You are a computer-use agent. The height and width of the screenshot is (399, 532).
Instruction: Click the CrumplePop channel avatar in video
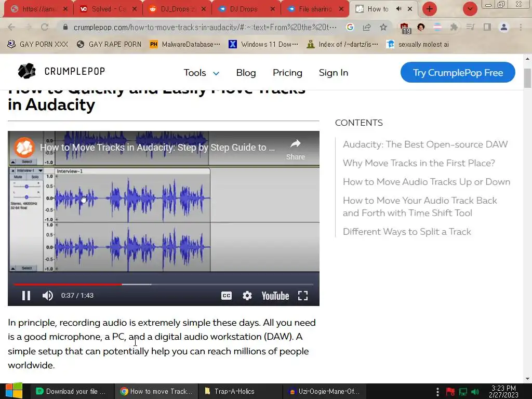tap(24, 147)
